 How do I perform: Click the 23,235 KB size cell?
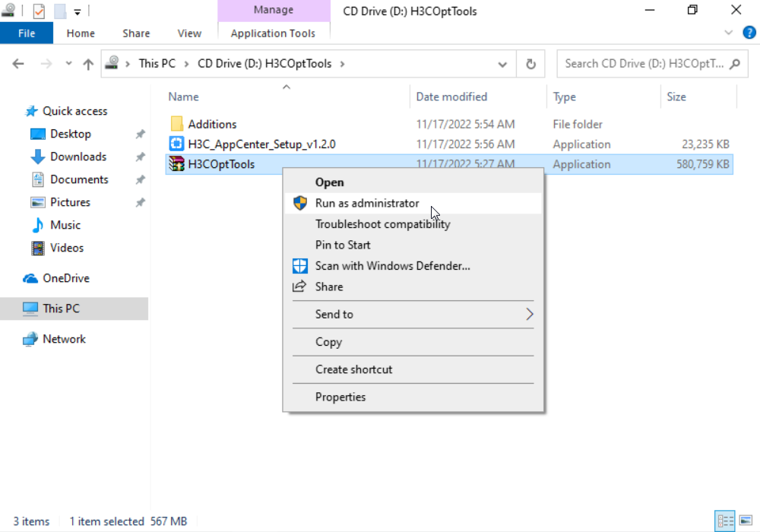pos(705,144)
